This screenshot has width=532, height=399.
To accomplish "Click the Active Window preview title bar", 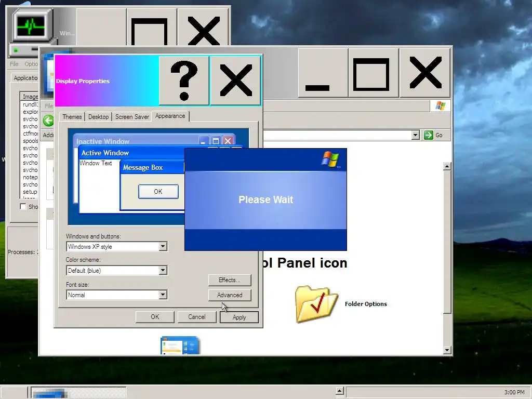I will click(x=131, y=153).
